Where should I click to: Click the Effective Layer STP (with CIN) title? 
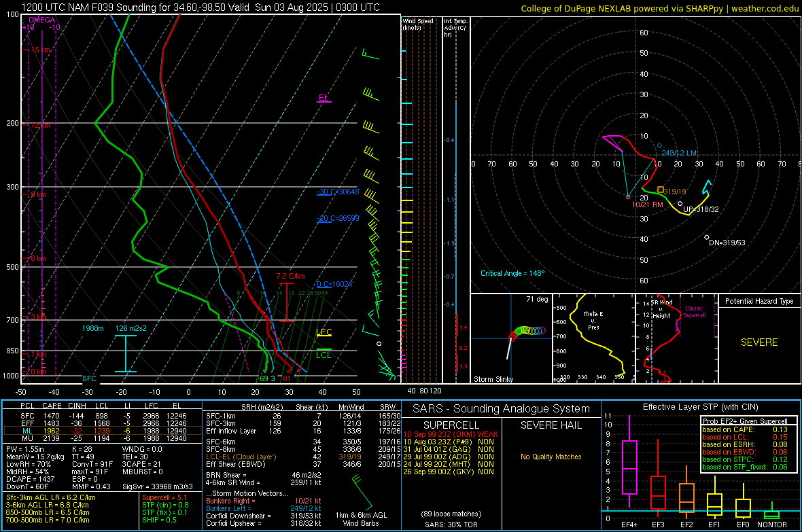click(x=700, y=407)
